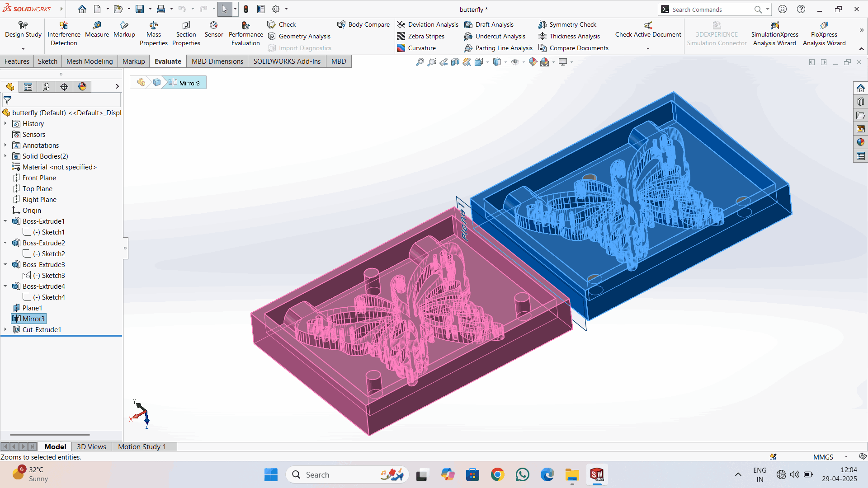The image size is (868, 488).
Task: Open File Explorer from the taskbar
Action: click(x=572, y=475)
